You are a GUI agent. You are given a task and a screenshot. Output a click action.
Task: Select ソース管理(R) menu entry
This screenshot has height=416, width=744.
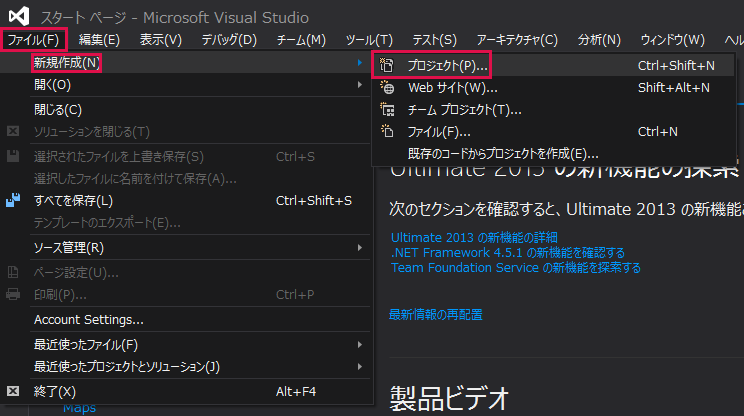click(x=185, y=248)
